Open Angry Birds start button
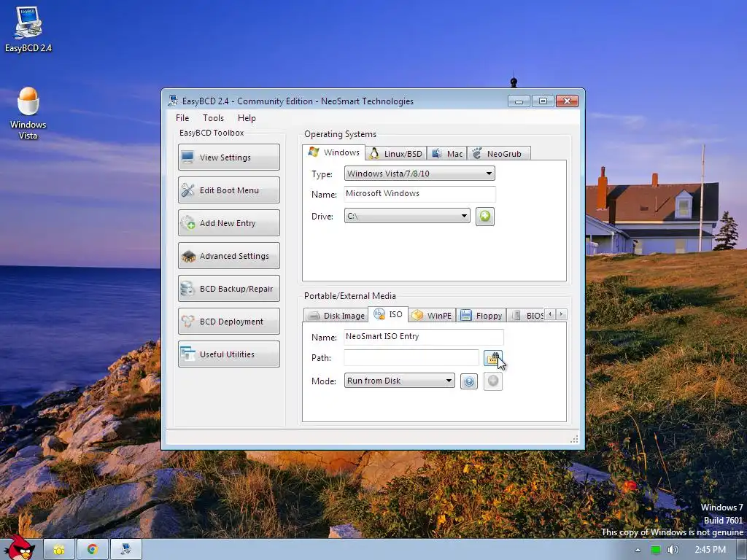The image size is (747, 560). point(19,548)
